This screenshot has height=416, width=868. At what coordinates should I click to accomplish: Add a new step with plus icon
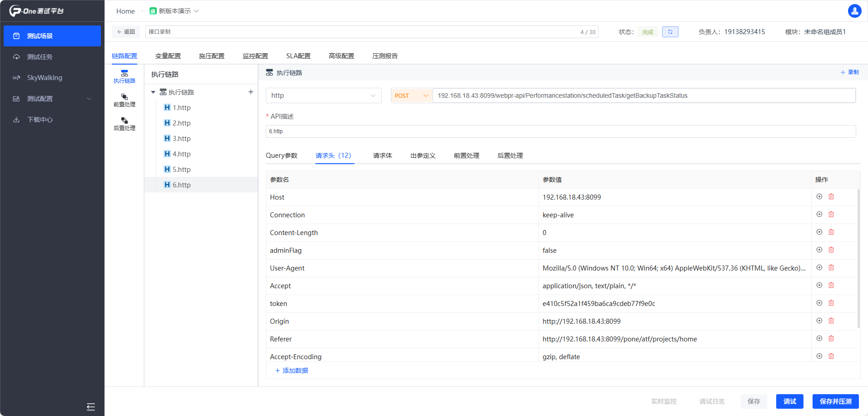[250, 92]
